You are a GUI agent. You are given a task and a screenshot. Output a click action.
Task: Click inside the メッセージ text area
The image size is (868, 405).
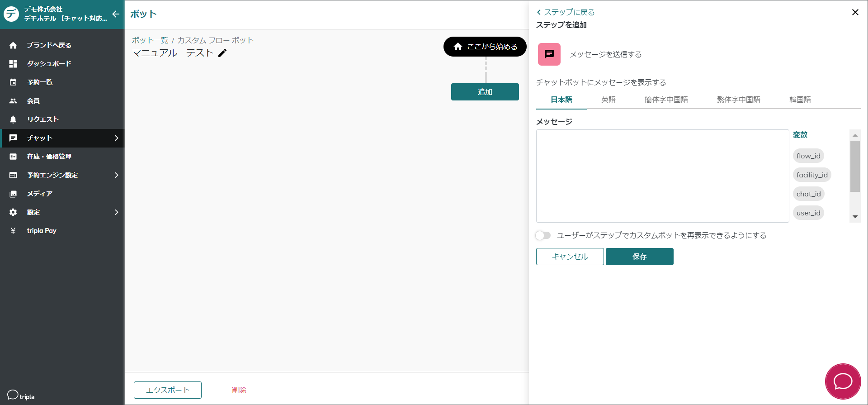coord(662,176)
